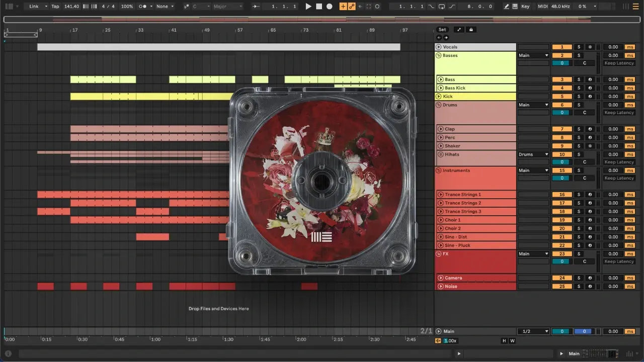The image size is (644, 362).
Task: Click the W width-optimize button
Action: coord(512,341)
